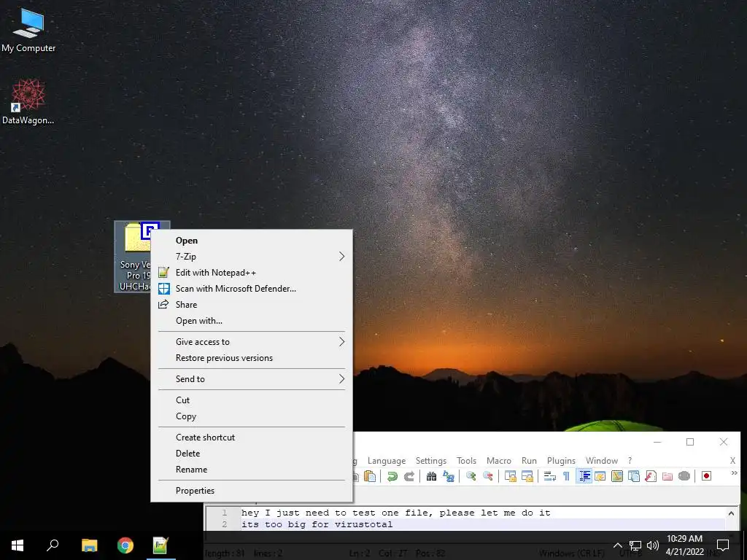This screenshot has height=560, width=747.
Task: Open Document Map panel icon
Action: [x=617, y=476]
